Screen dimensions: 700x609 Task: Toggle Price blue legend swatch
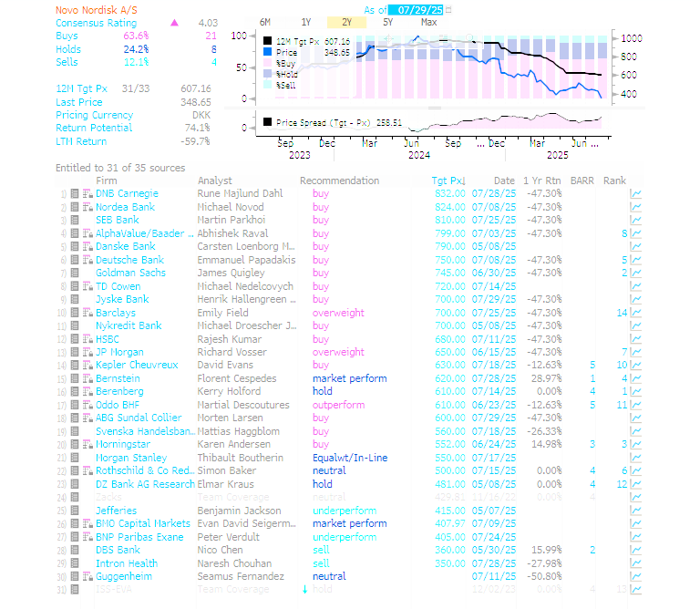267,52
